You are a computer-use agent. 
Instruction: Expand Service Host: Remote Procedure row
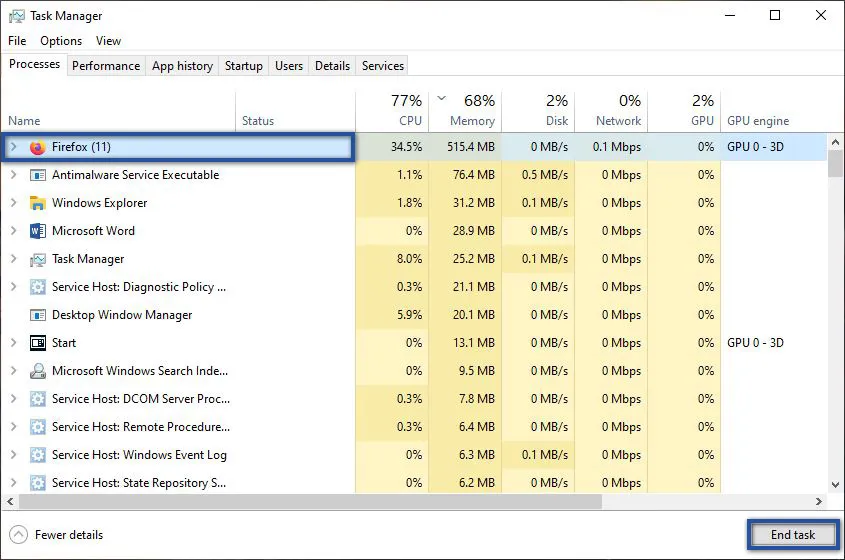(13, 427)
